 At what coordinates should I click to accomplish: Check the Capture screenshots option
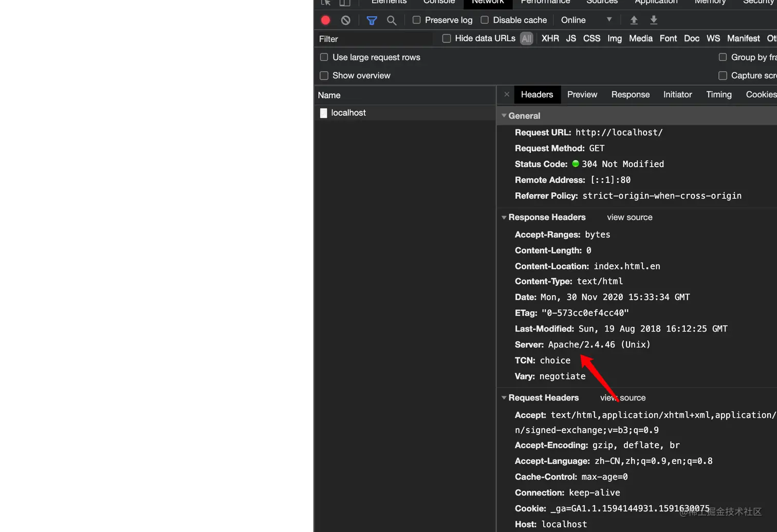coord(723,76)
